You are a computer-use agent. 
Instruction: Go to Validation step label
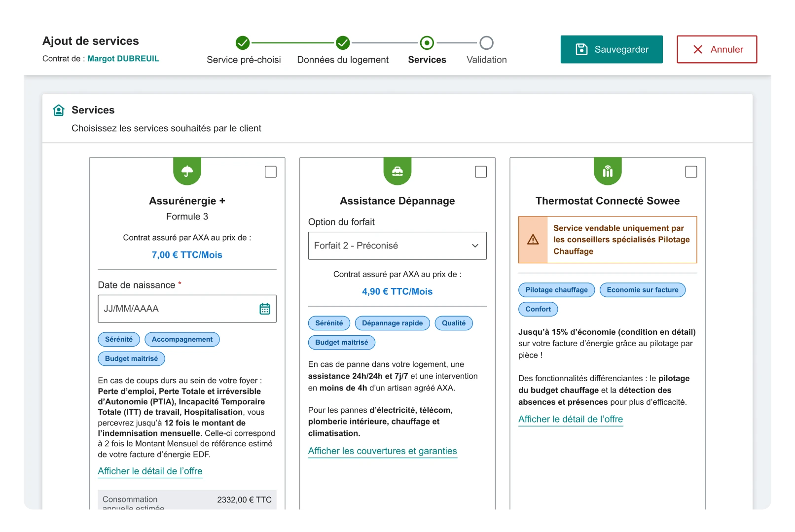[487, 60]
